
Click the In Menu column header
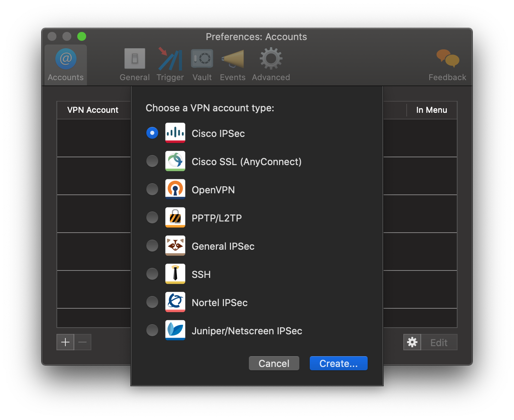[x=432, y=110]
